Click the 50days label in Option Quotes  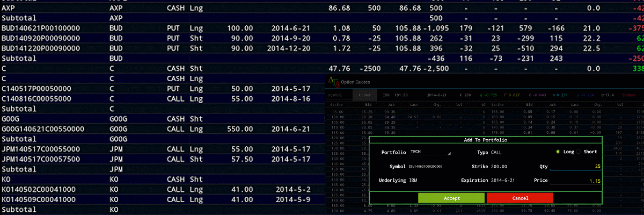[x=628, y=95]
